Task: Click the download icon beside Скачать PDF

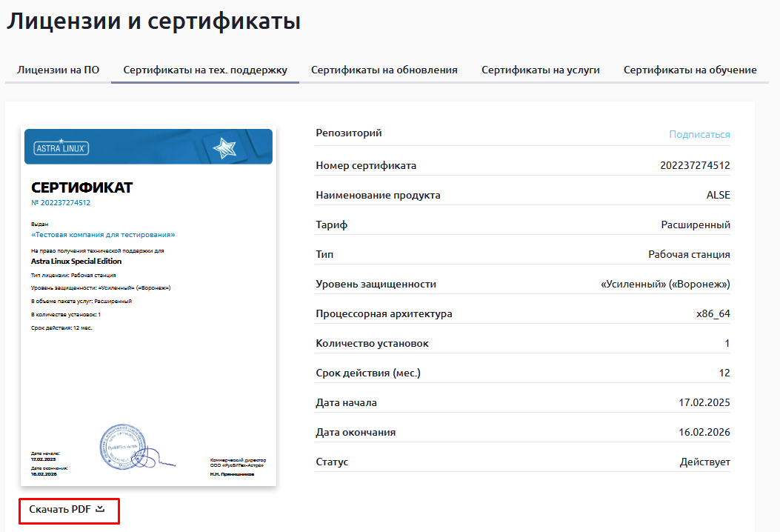Action: [x=101, y=509]
